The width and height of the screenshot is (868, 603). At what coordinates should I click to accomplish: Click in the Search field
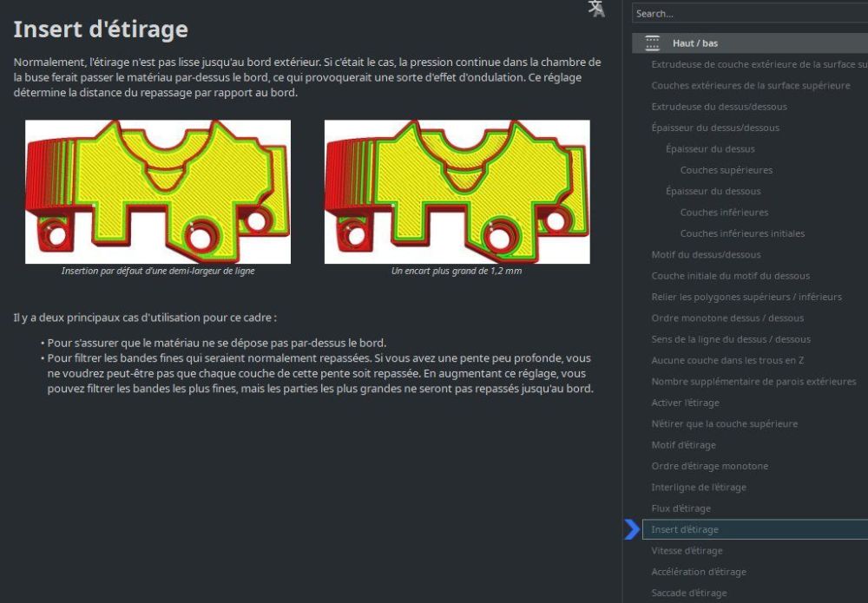750,13
